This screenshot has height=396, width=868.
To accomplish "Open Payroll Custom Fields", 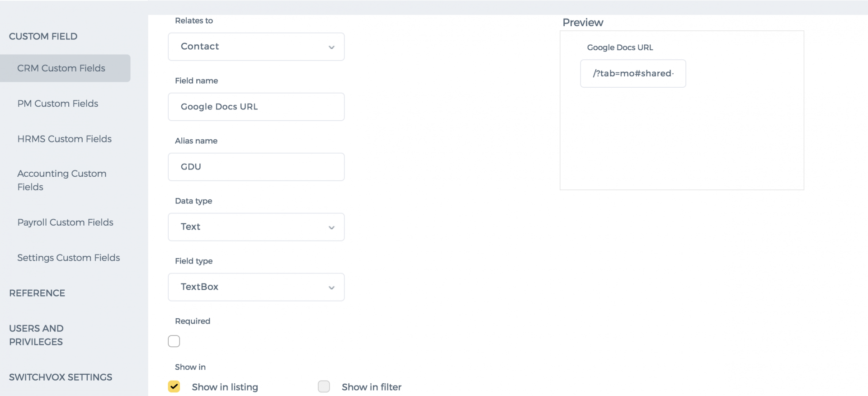I will coord(66,222).
